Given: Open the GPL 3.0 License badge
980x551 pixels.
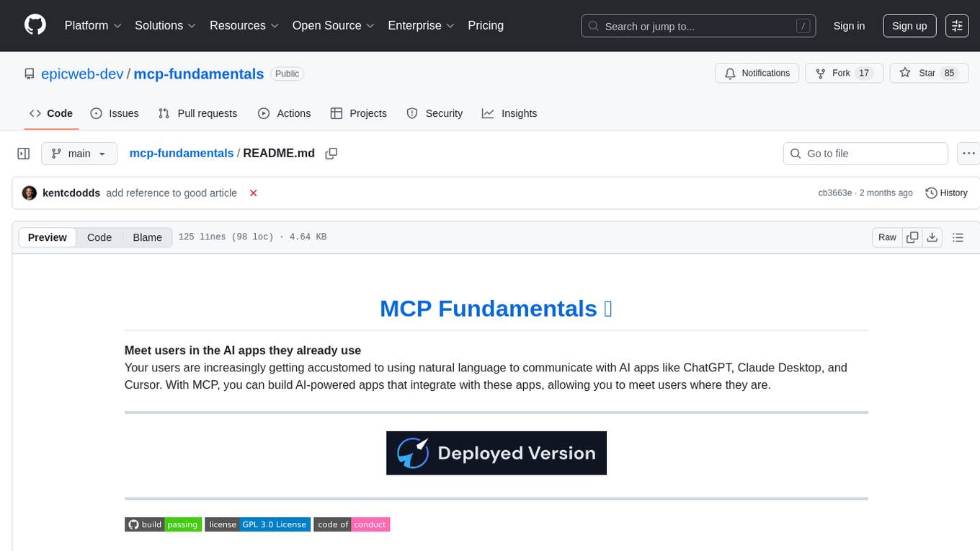Looking at the screenshot, I should (258, 524).
